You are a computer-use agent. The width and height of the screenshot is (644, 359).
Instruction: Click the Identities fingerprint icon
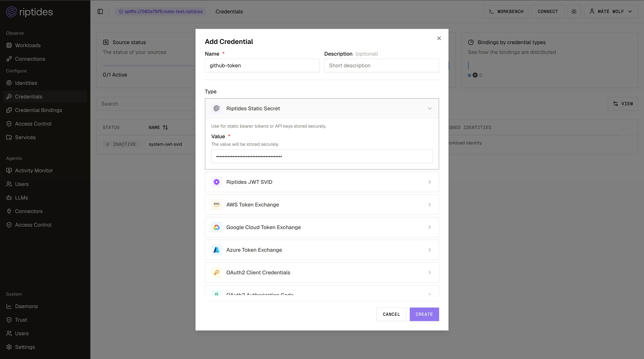(9, 83)
